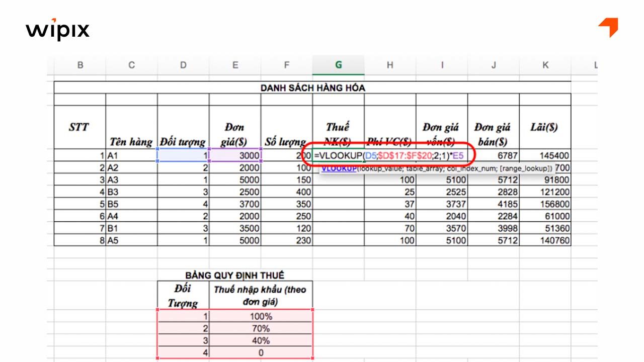Select column G header
This screenshot has width=644, height=362.
tap(339, 64)
